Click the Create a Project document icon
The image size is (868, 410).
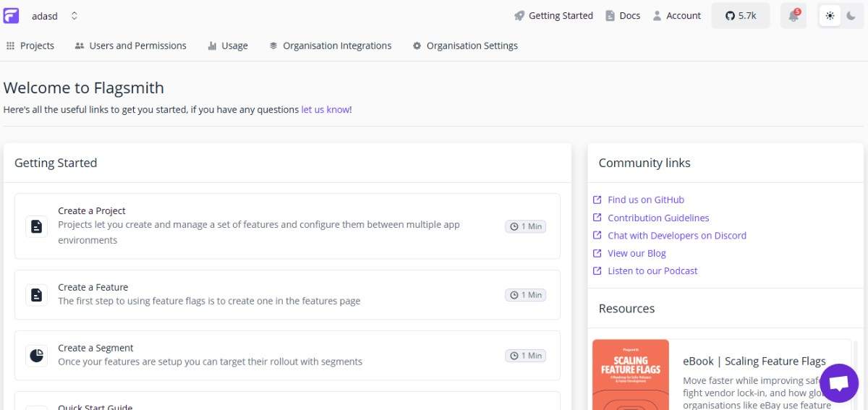coord(36,226)
